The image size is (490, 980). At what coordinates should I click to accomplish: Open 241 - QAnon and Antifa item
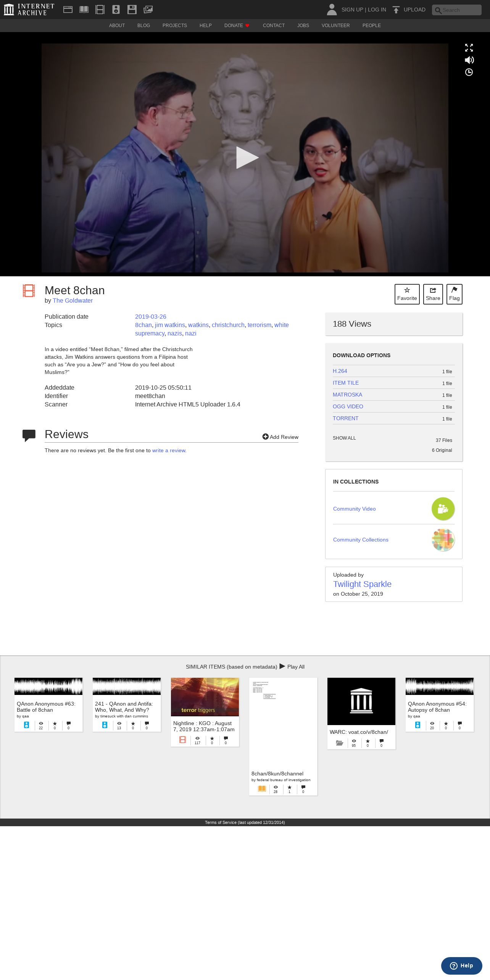(127, 705)
